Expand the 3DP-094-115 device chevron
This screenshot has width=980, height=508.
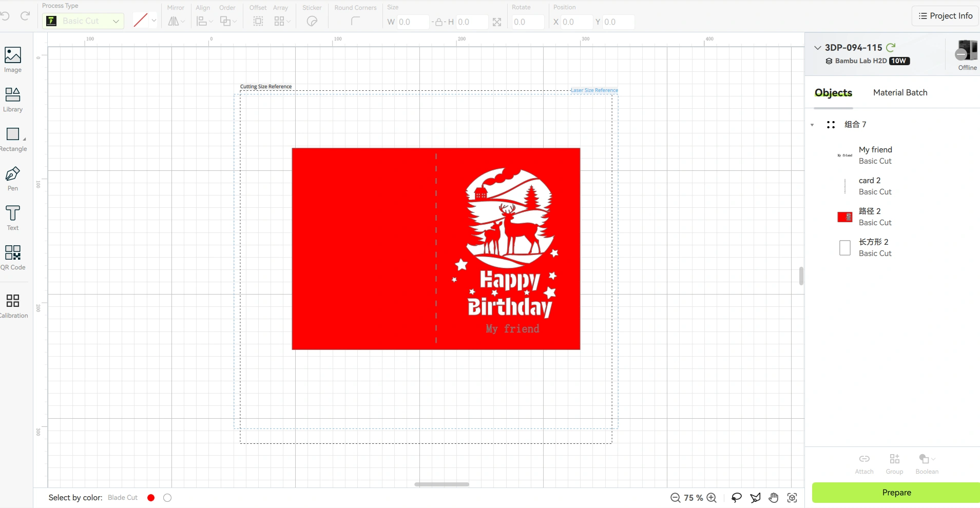coord(818,48)
